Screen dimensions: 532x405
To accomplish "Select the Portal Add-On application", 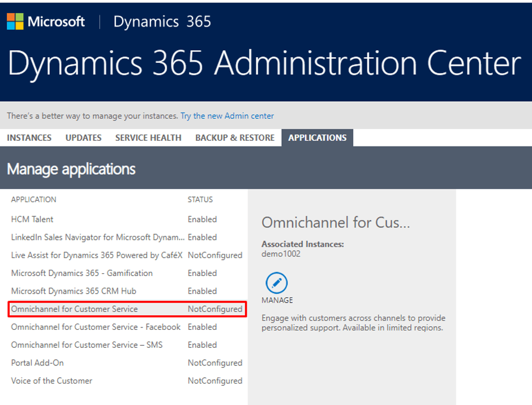I will 127,363.
